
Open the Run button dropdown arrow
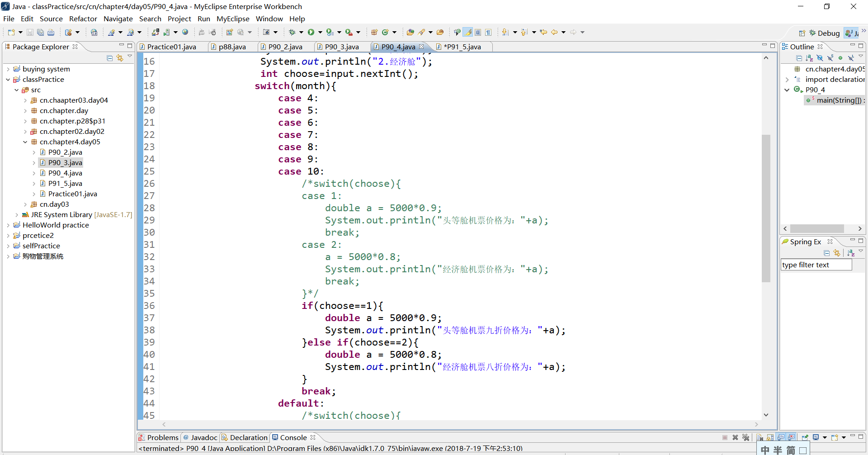click(x=320, y=32)
